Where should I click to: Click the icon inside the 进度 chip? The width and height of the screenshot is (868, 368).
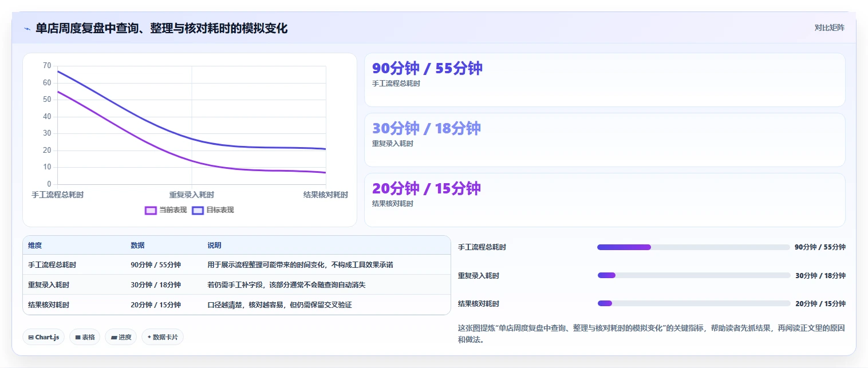click(114, 337)
